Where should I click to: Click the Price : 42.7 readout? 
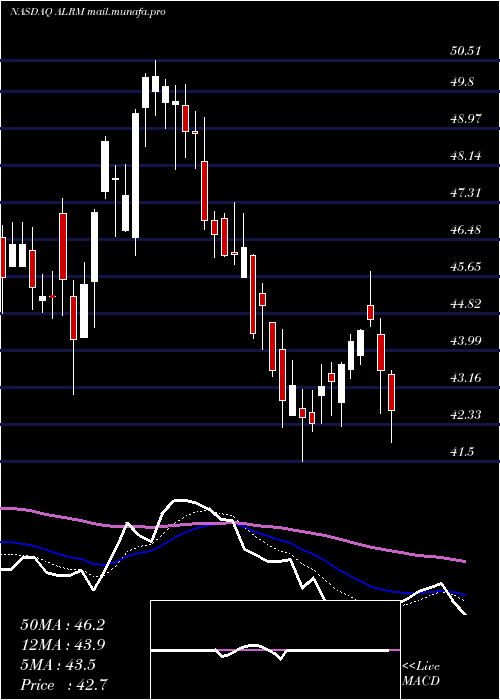click(63, 685)
